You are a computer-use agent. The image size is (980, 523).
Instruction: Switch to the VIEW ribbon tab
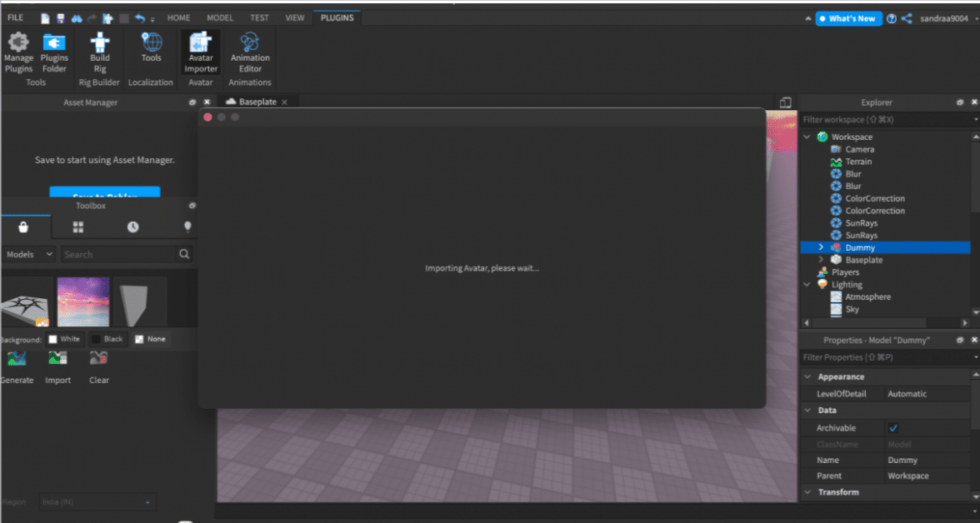click(295, 18)
